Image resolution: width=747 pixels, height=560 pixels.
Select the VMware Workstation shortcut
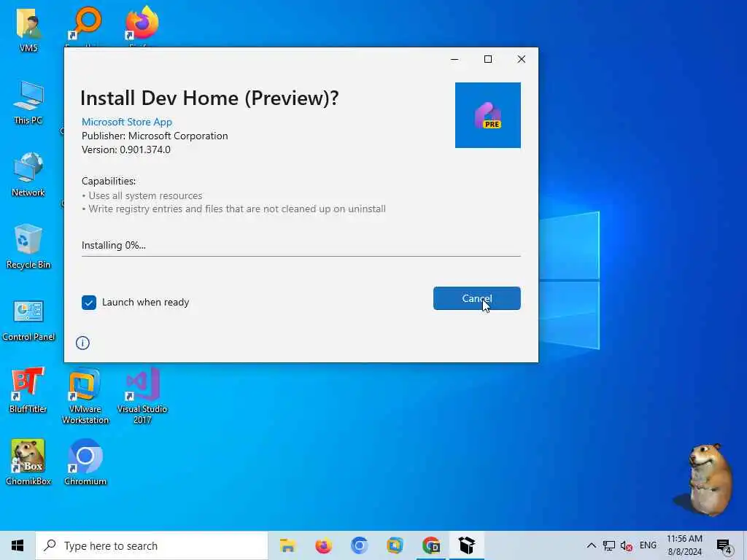(x=85, y=395)
